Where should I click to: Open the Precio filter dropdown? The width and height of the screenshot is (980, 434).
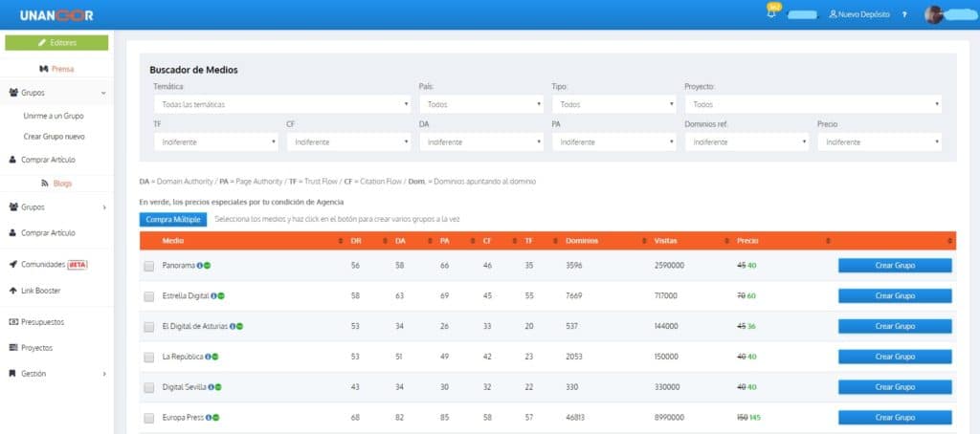coord(880,142)
